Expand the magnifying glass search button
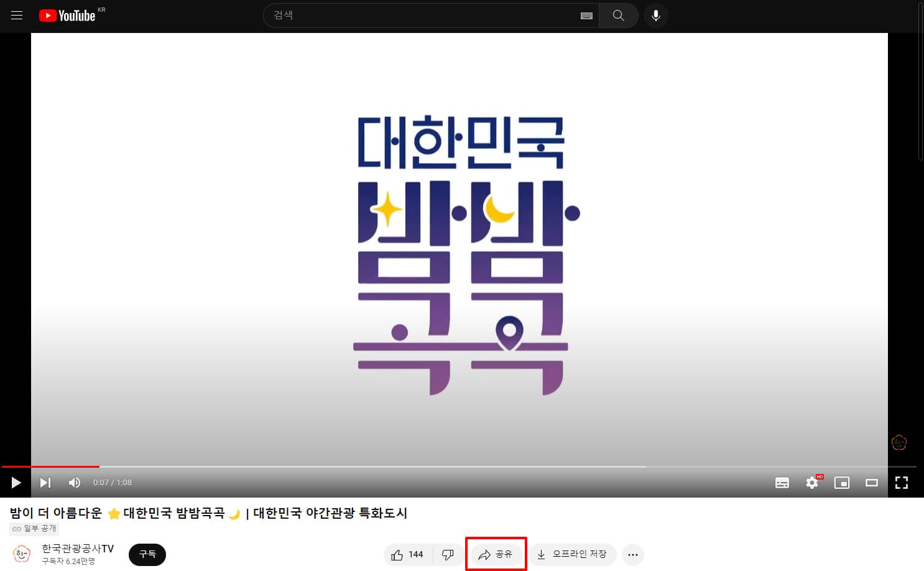Image resolution: width=924 pixels, height=571 pixels. pos(618,16)
